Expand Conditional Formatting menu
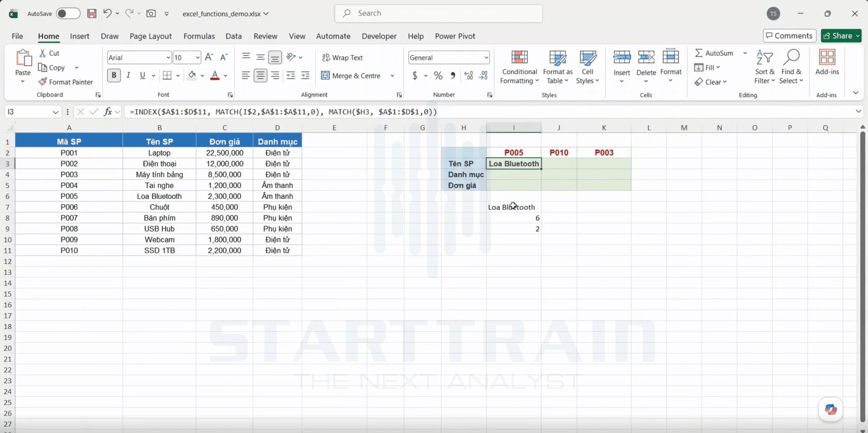The width and height of the screenshot is (868, 433). pos(519,67)
